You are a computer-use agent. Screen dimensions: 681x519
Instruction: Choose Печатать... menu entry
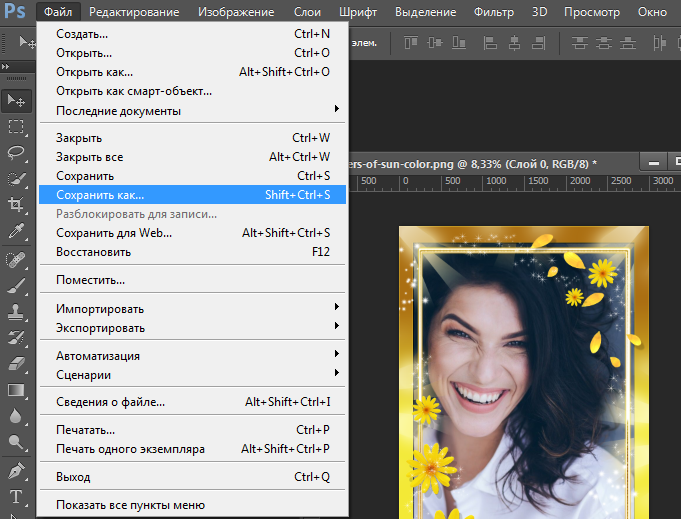click(192, 430)
